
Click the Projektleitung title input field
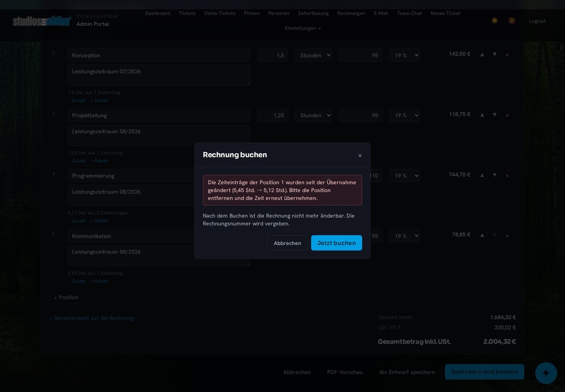(x=159, y=115)
